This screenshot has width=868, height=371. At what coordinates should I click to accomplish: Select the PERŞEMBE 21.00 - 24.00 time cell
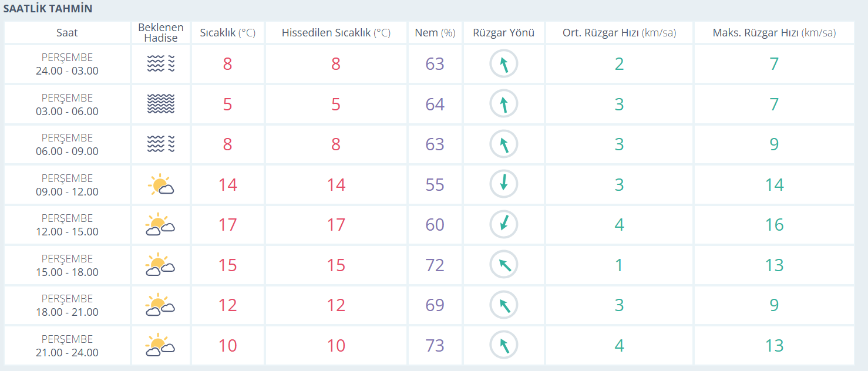tap(67, 346)
